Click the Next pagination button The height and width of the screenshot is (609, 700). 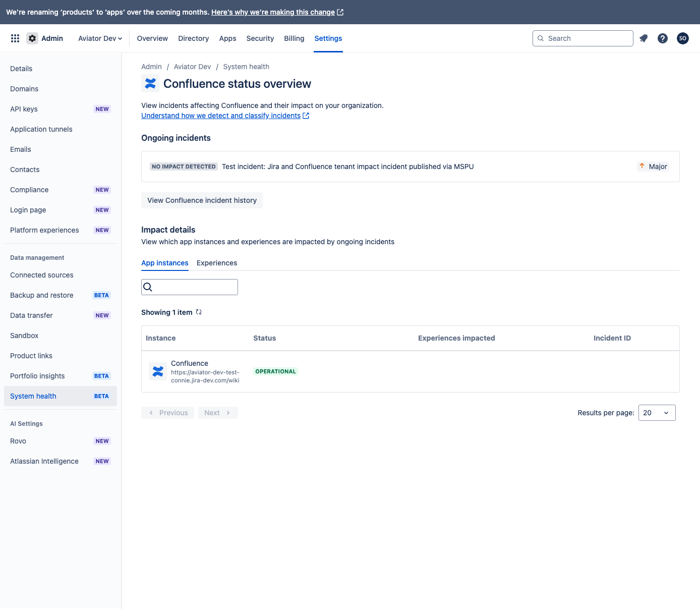coord(218,413)
